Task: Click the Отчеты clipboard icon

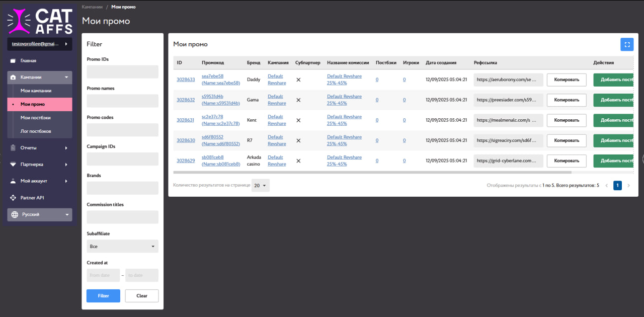Action: pyautogui.click(x=13, y=148)
